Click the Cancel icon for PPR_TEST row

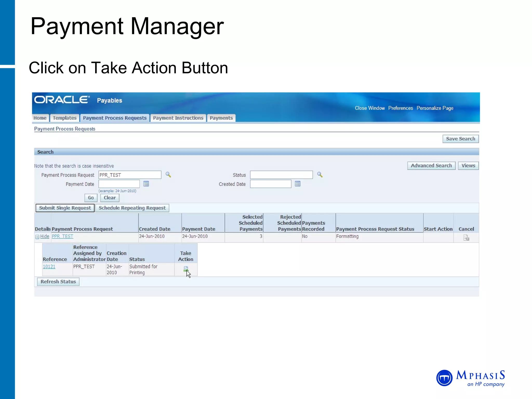pyautogui.click(x=466, y=238)
